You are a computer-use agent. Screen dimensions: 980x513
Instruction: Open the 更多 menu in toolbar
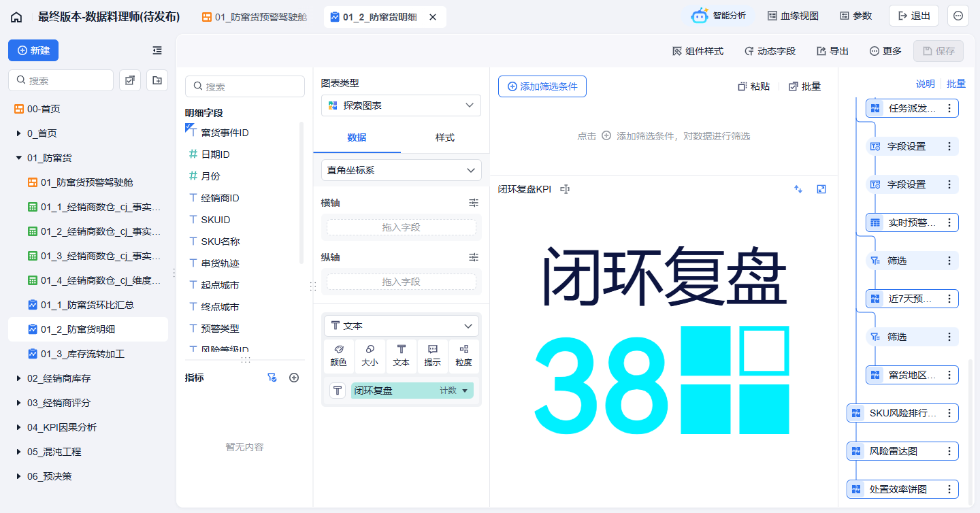[x=885, y=51]
